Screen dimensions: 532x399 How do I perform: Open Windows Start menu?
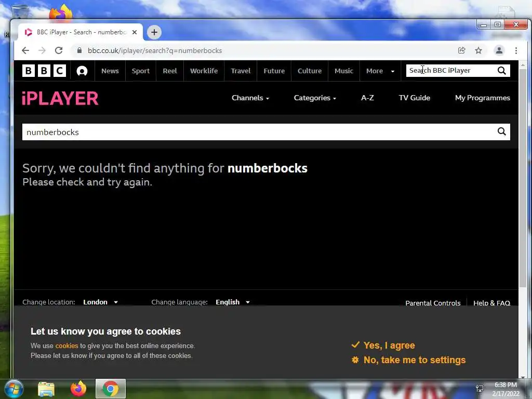pyautogui.click(x=14, y=389)
